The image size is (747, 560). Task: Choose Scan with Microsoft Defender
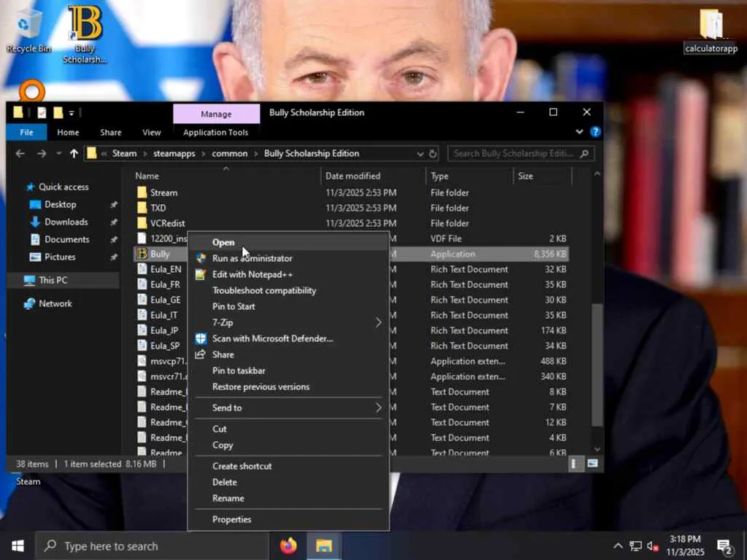pyautogui.click(x=289, y=338)
